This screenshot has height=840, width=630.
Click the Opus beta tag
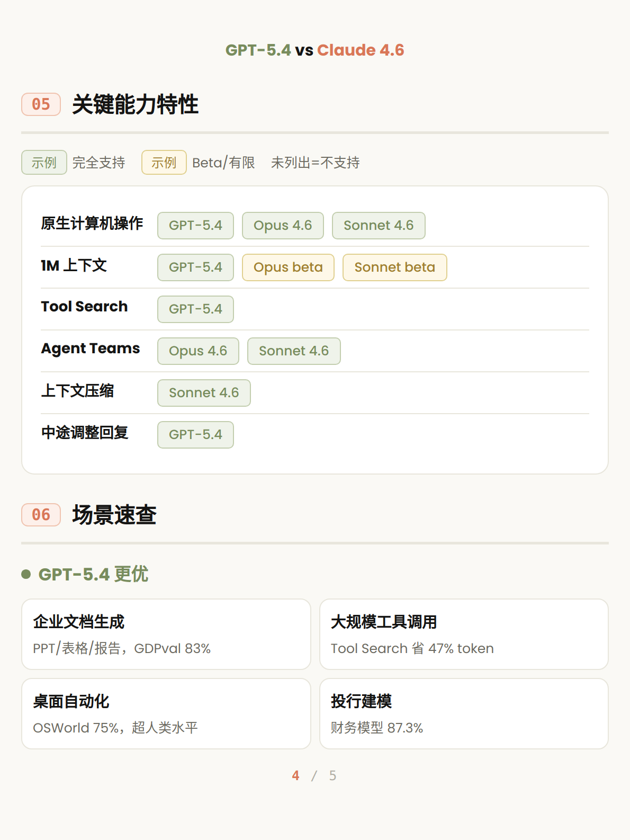[288, 267]
